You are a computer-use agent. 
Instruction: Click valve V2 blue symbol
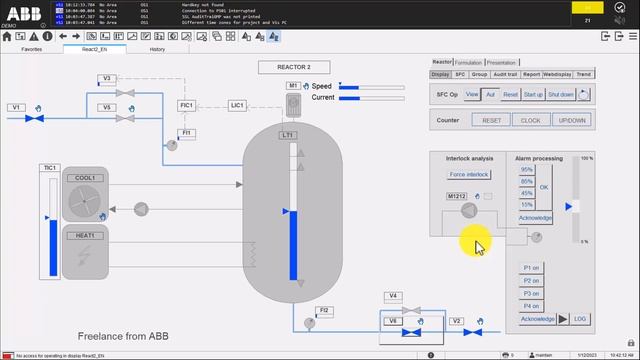(473, 333)
